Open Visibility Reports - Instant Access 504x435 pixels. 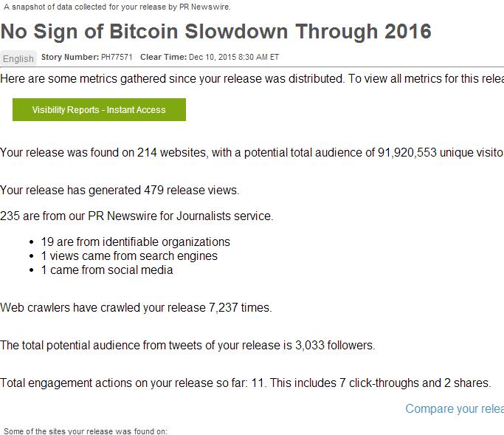[x=99, y=110]
